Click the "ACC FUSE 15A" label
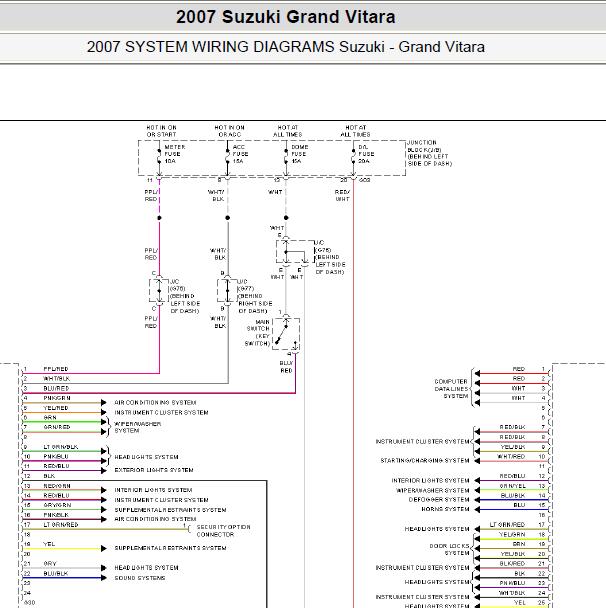The image size is (606, 608). (x=240, y=154)
